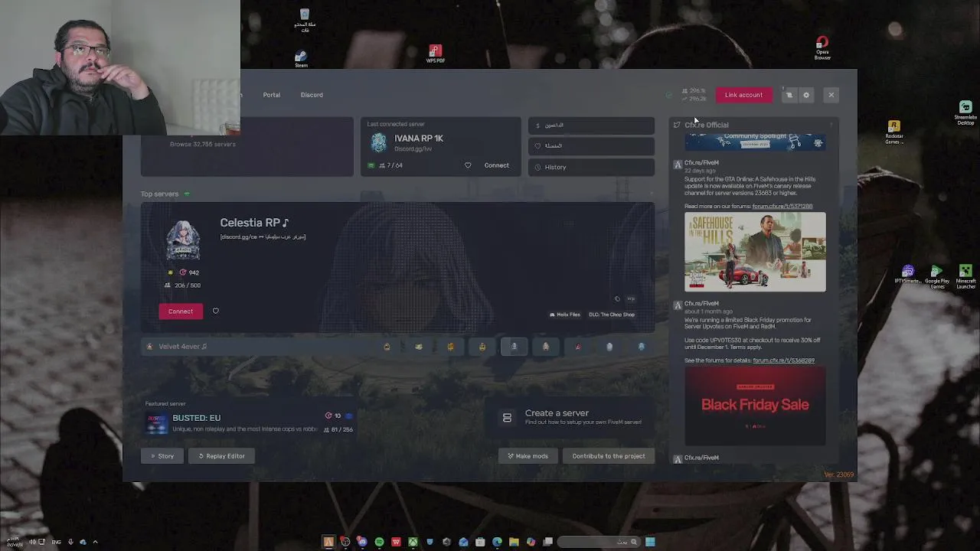
Task: Open the Celestia RP server title
Action: (x=254, y=223)
